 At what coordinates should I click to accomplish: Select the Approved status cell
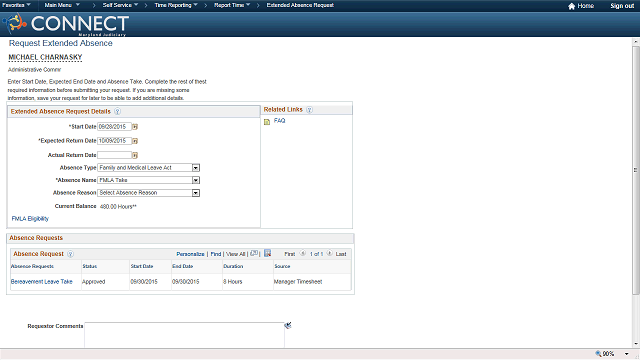(x=93, y=282)
